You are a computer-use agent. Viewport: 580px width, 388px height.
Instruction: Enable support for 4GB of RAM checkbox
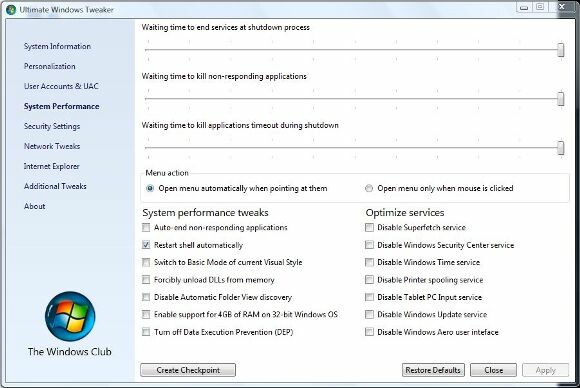tap(146, 314)
